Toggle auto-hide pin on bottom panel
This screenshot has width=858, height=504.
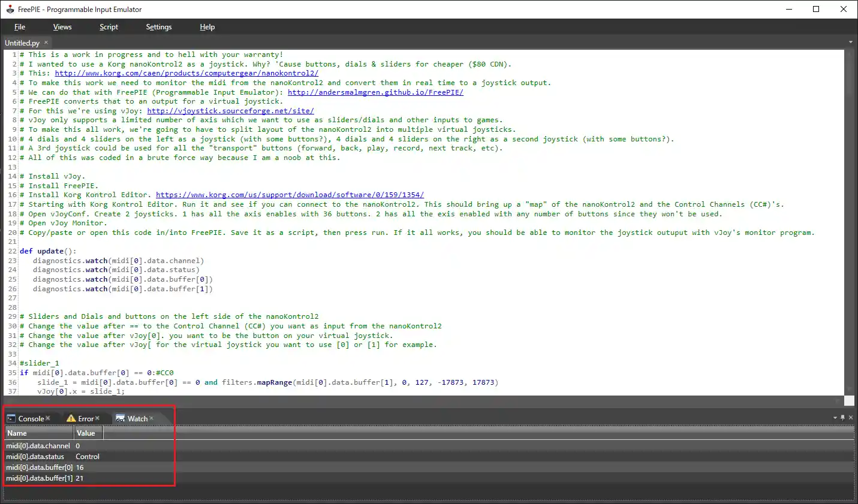(x=842, y=418)
